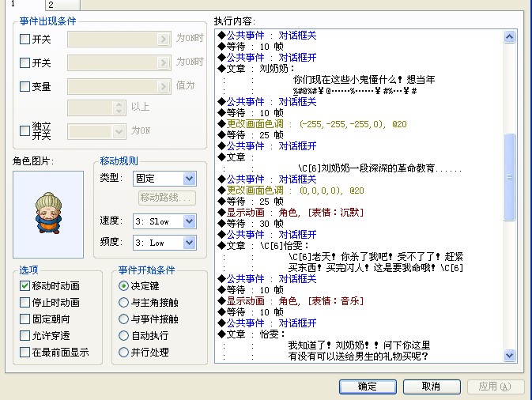Select 与事件接触 trigger radio button
Screen dimensions: 532x400
tap(123, 319)
